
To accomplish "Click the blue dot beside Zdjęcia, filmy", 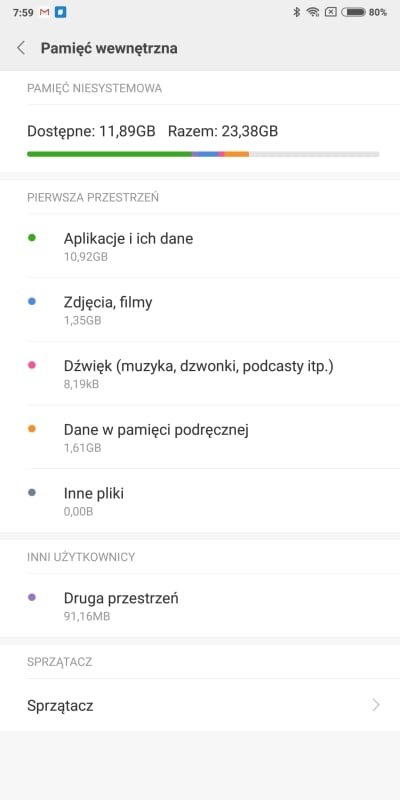I will click(32, 302).
